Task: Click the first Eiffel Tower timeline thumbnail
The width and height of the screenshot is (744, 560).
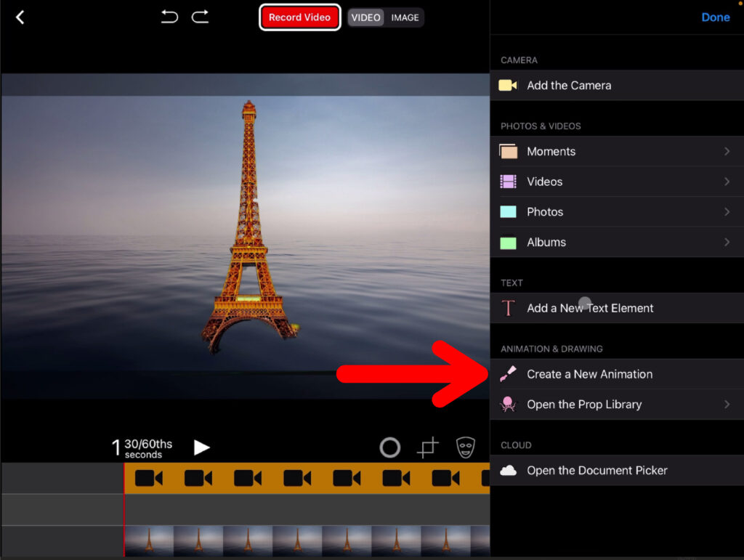Action: 149,541
